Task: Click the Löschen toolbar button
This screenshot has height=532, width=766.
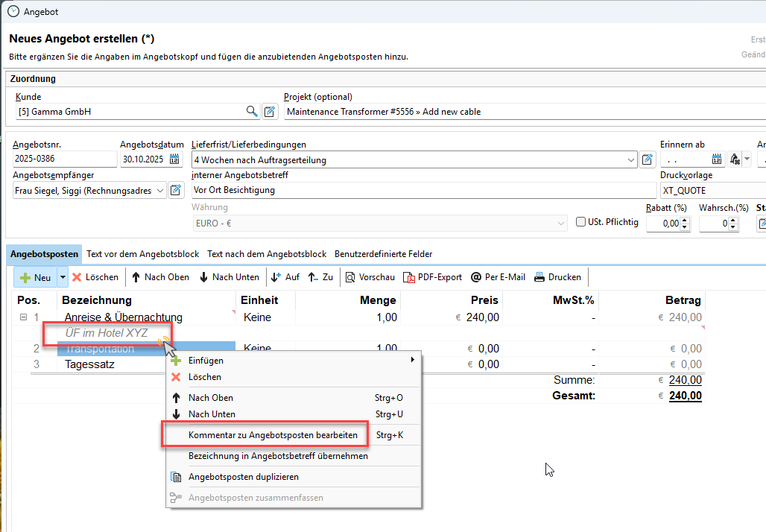Action: 95,277
